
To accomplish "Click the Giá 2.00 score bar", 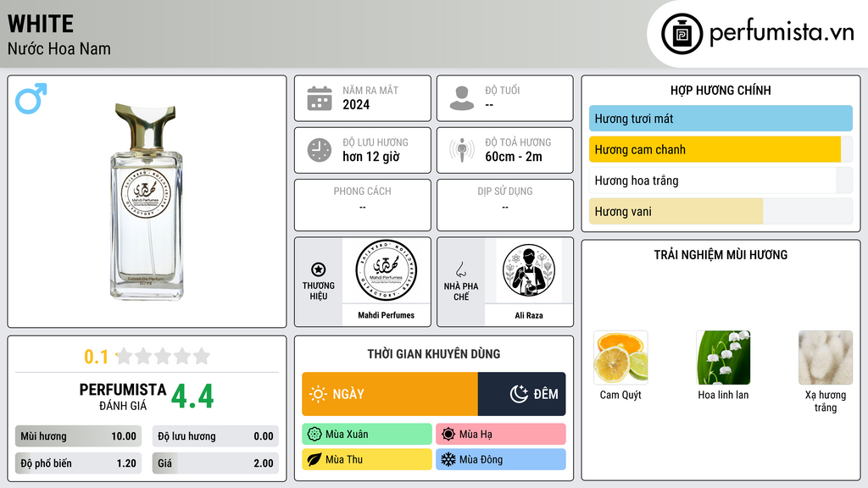I will (215, 463).
